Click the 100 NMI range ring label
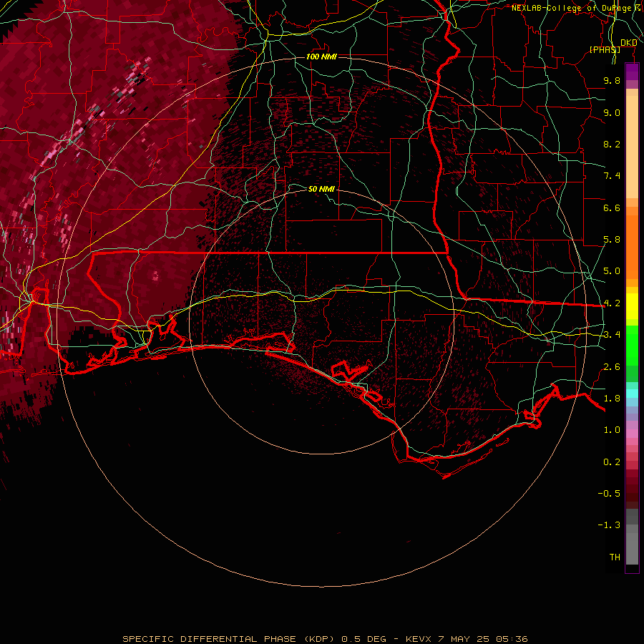 pos(321,57)
